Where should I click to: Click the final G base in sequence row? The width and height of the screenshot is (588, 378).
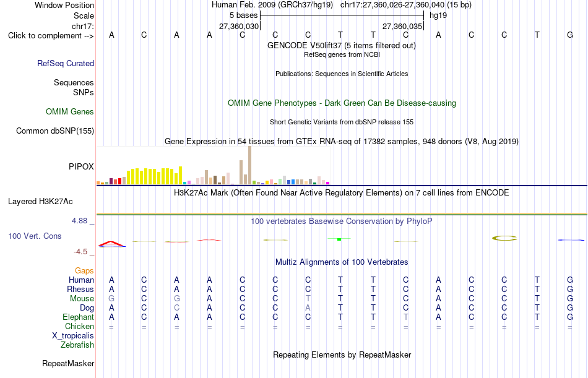point(570,35)
